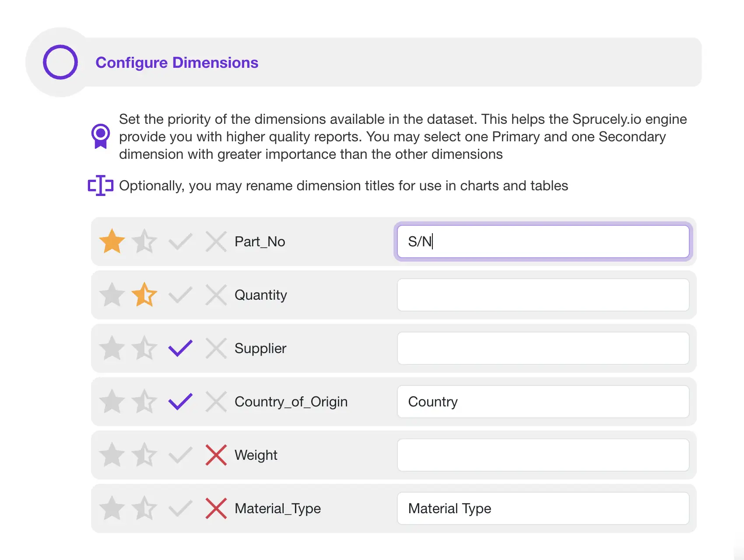The height and width of the screenshot is (560, 744).
Task: Click the step circle beside Configure Dimensions
Action: click(x=60, y=62)
